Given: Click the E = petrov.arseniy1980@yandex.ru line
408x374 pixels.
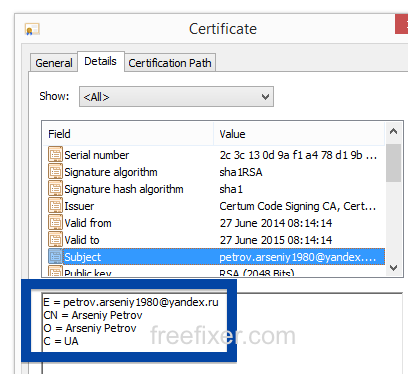Looking at the screenshot, I should click(131, 302).
